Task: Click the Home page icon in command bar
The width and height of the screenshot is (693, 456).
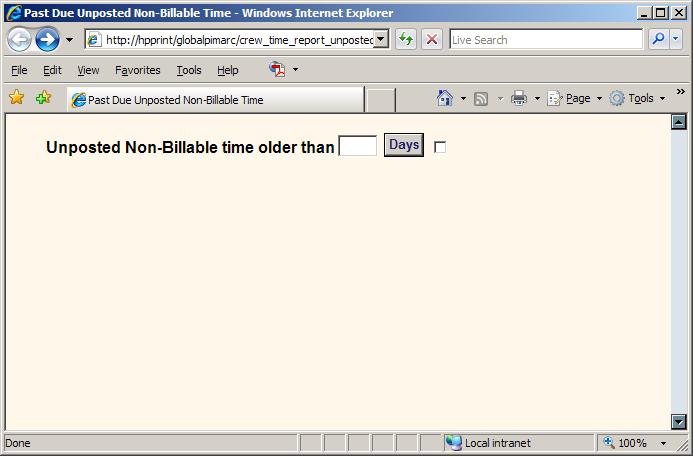Action: click(445, 98)
